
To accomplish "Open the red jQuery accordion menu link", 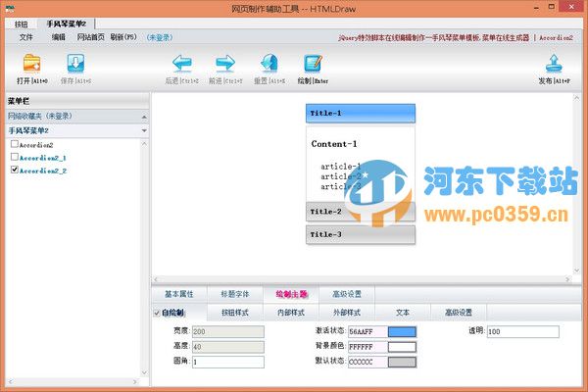I will click(x=433, y=38).
